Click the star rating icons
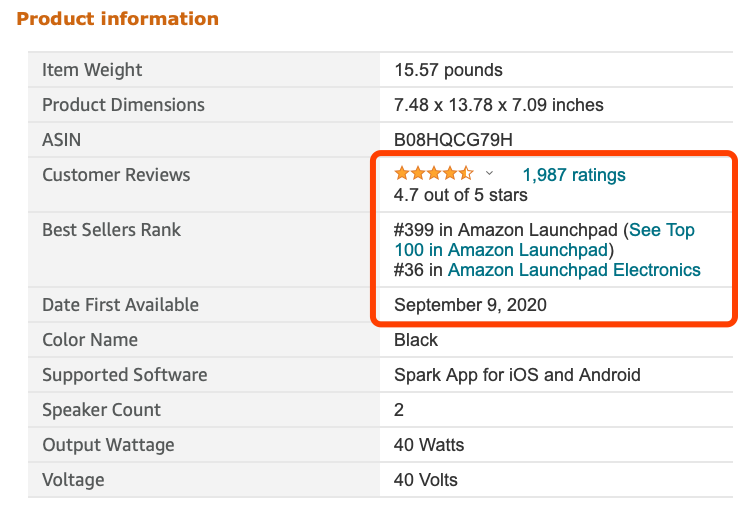 click(x=434, y=174)
